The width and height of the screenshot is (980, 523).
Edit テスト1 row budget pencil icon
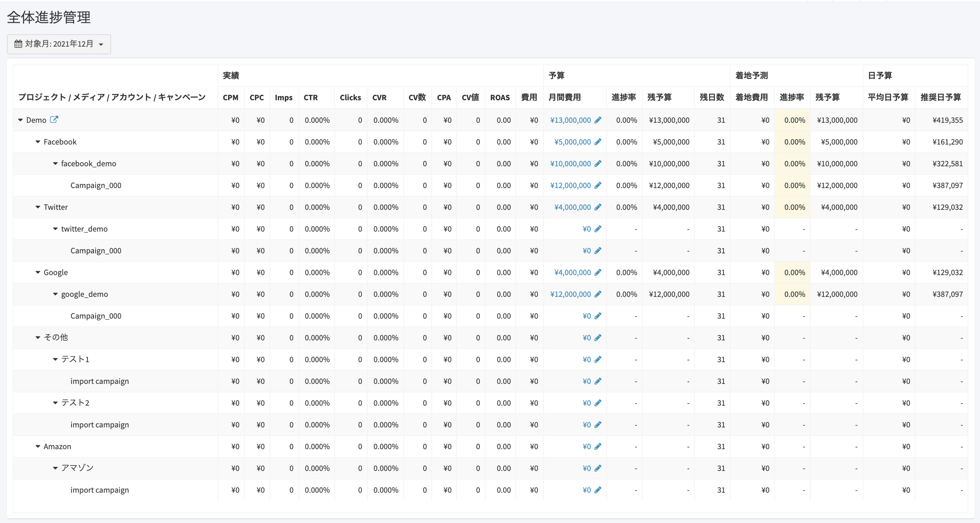click(x=598, y=359)
